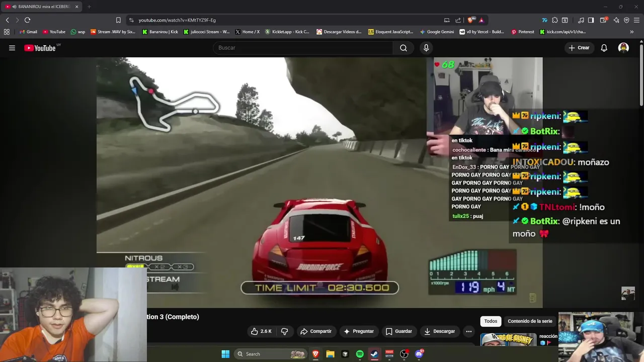Open the media control music-note icon
644x362 pixels.
point(581,20)
